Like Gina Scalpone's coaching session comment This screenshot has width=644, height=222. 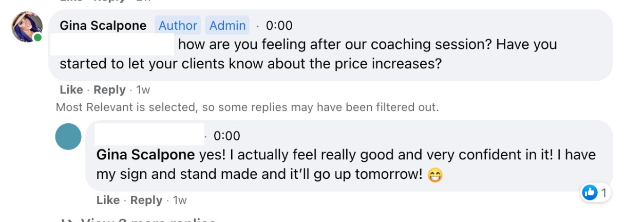pyautogui.click(x=71, y=90)
